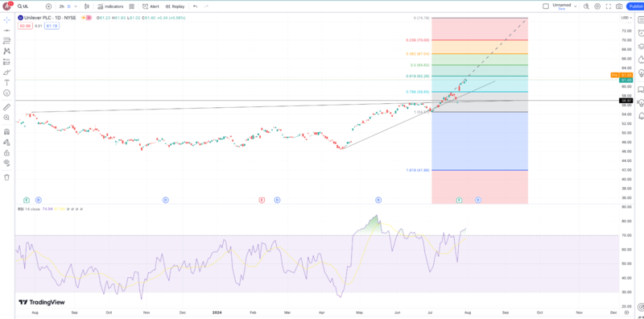The image size is (644, 319).
Task: Click the red earnings E marker near February
Action: 261,201
